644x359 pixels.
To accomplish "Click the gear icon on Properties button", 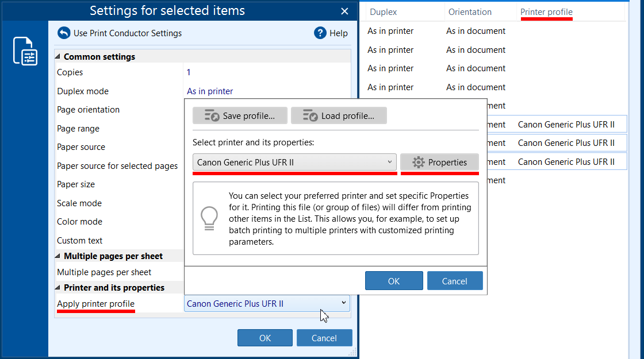I will (x=419, y=163).
